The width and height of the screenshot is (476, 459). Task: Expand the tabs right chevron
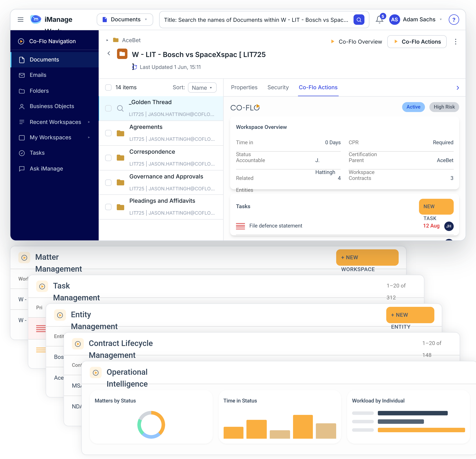(x=457, y=88)
